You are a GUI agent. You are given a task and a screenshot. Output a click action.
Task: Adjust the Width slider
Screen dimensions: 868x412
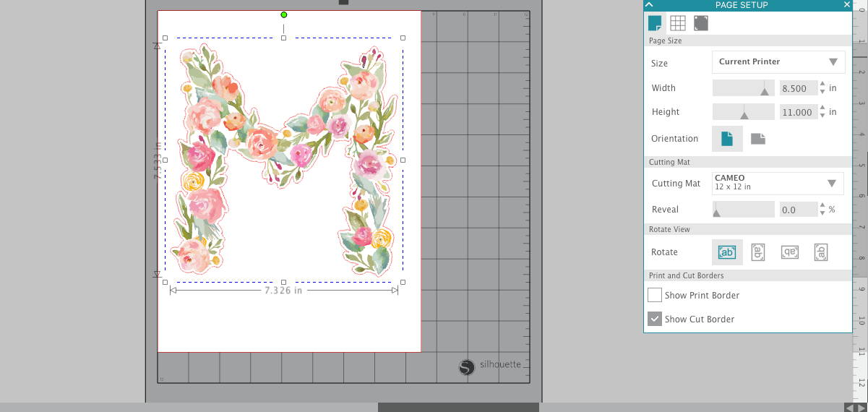744,88
